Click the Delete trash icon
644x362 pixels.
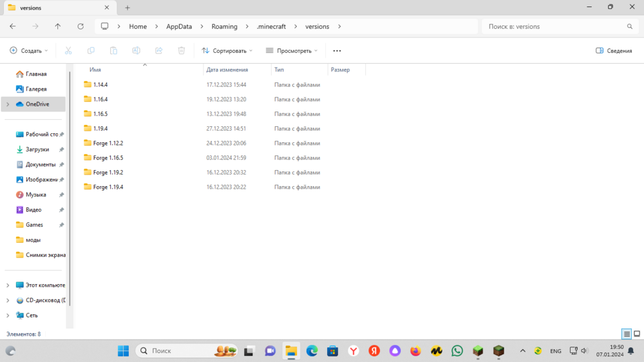pyautogui.click(x=181, y=50)
